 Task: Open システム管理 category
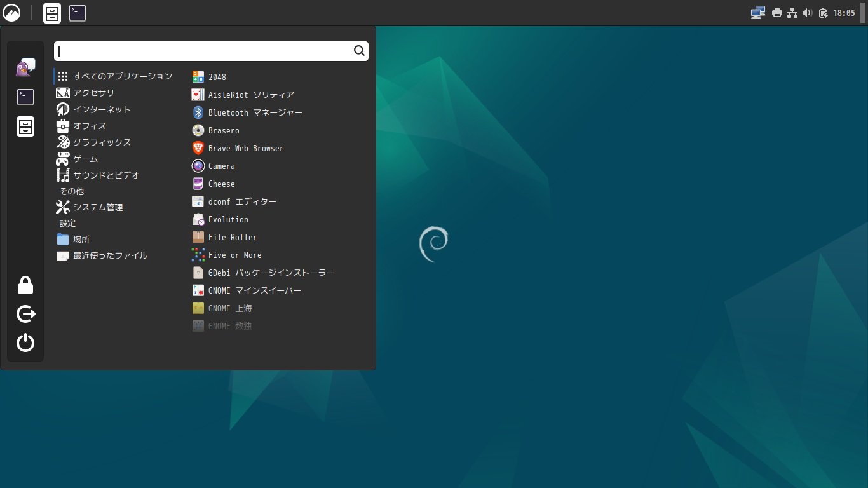point(97,207)
